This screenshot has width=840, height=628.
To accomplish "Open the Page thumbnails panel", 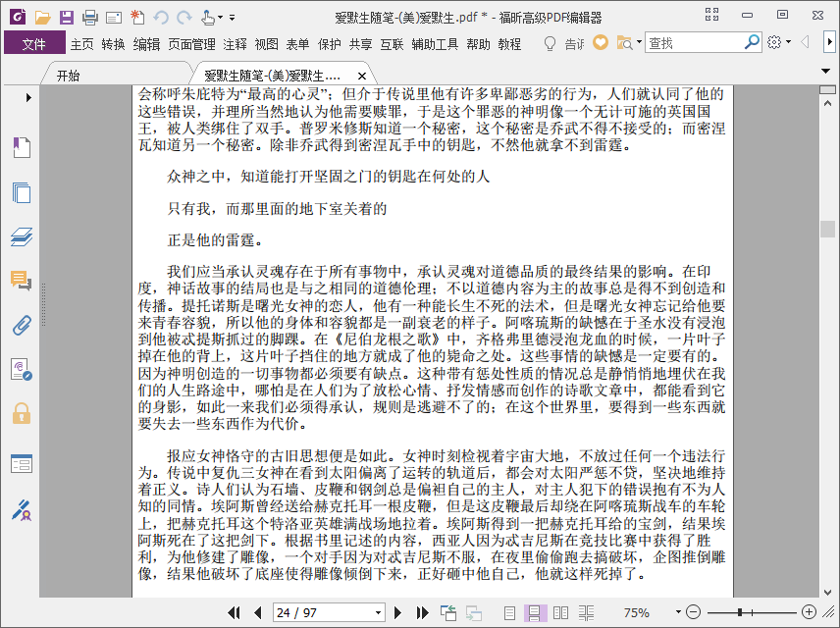I will click(x=22, y=192).
